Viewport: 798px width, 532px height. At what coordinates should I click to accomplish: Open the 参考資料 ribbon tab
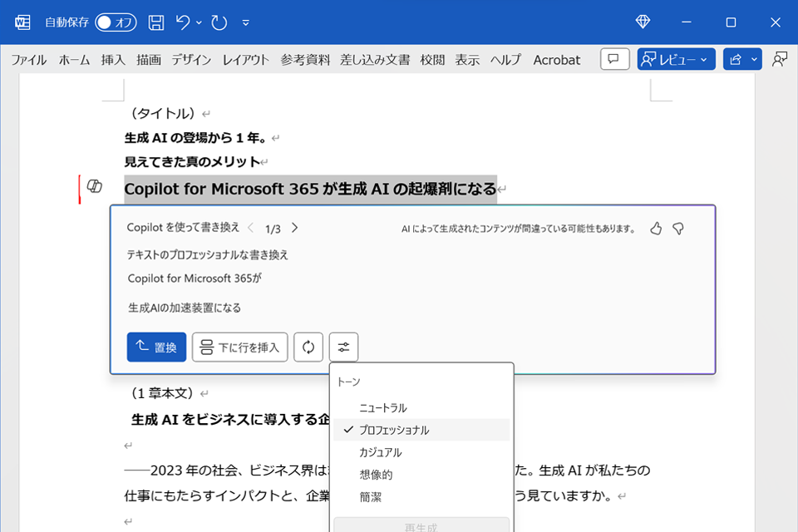[x=305, y=60]
